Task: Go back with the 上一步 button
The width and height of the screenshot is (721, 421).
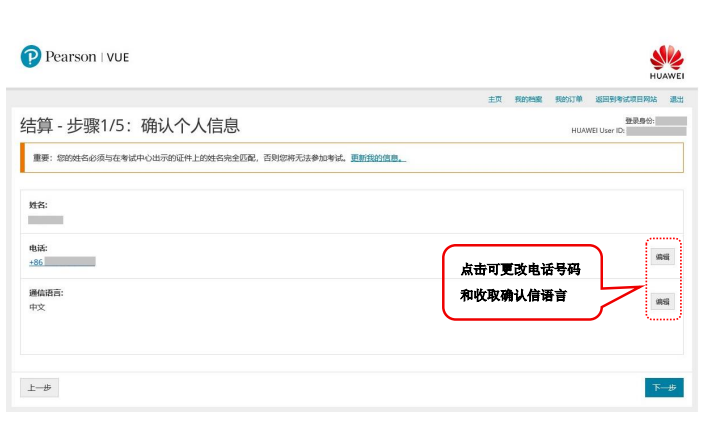Action: [40, 388]
